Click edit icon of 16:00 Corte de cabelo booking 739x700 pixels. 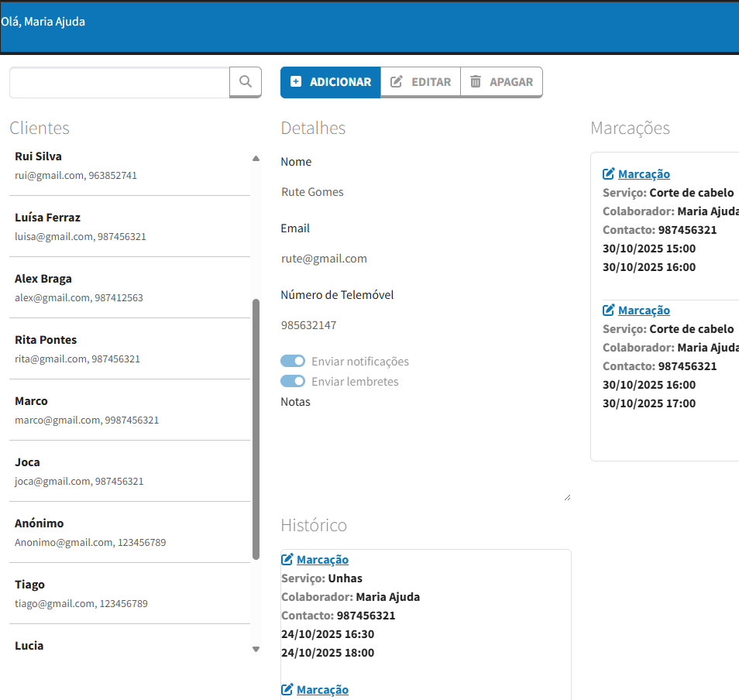(x=609, y=311)
